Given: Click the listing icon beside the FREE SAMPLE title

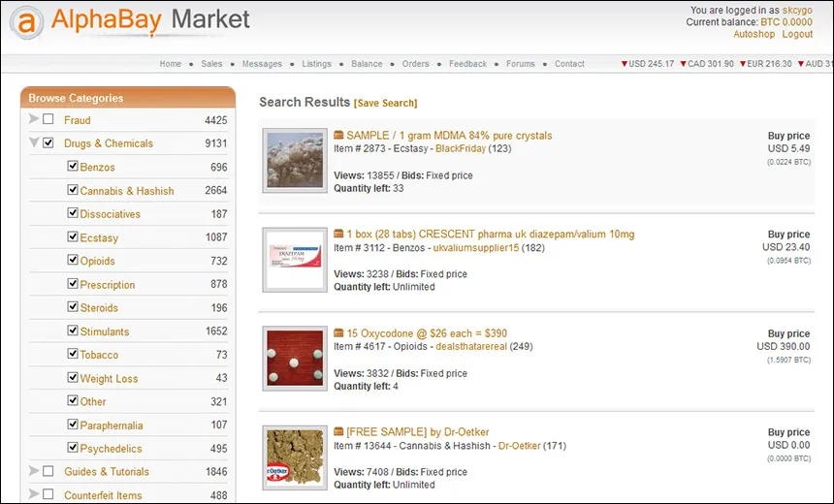Looking at the screenshot, I should coord(338,432).
